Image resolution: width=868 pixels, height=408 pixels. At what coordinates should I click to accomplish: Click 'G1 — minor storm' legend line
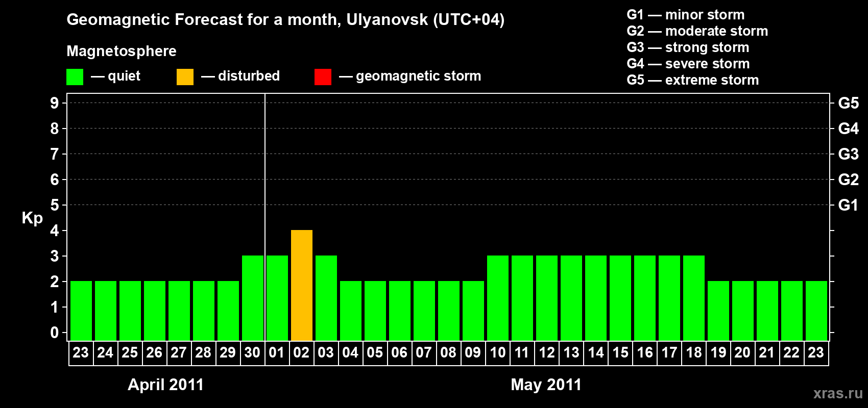(686, 15)
